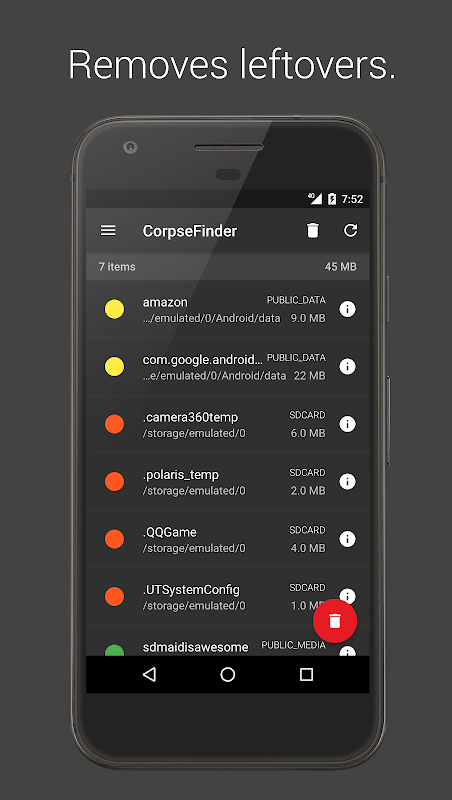
Task: Select the orange dot beside .UTSystemConfig
Action: pos(114,596)
